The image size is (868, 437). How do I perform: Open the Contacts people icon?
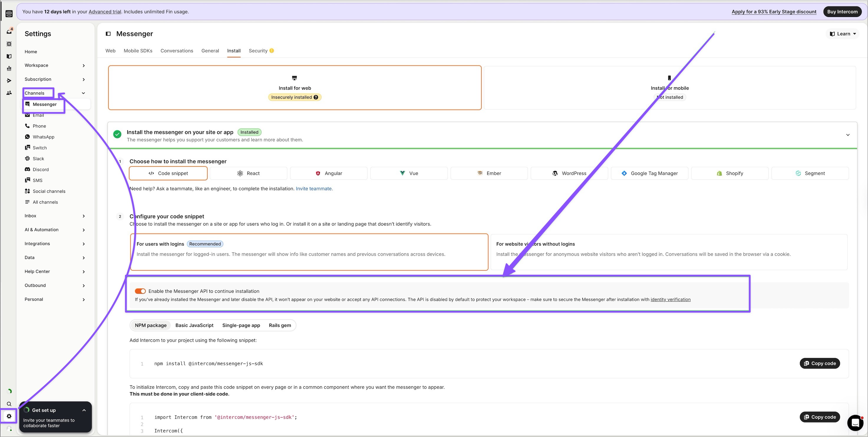9,93
